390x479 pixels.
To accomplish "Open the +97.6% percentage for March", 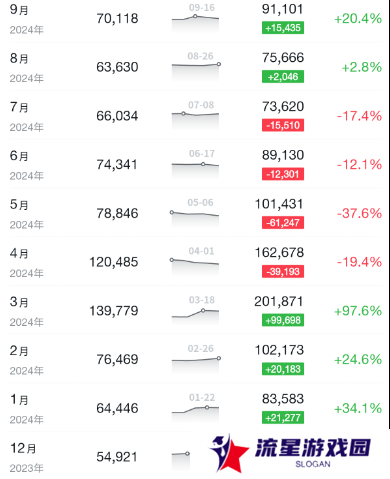I will coord(358,311).
